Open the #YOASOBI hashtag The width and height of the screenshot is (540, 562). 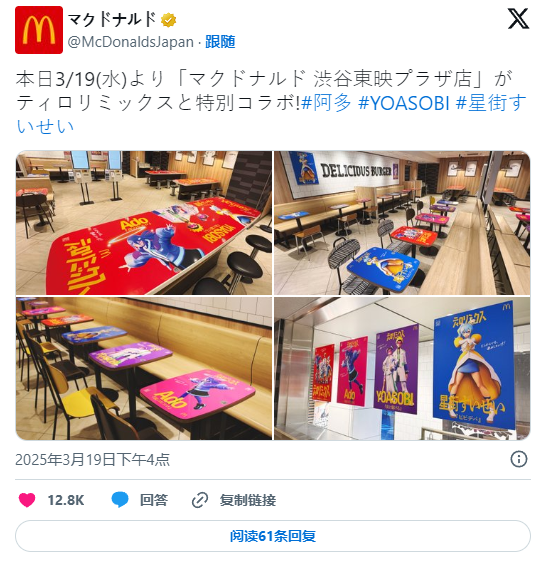[x=404, y=103]
